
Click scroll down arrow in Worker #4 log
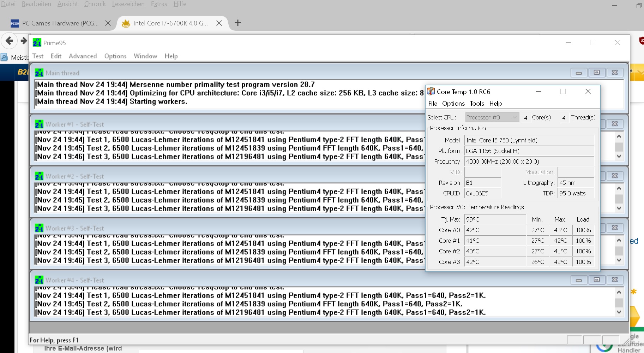(619, 312)
